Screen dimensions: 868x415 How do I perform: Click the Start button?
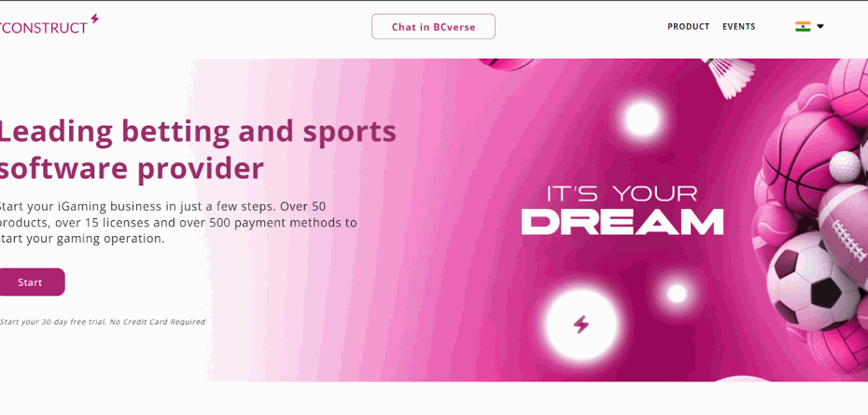[32, 283]
